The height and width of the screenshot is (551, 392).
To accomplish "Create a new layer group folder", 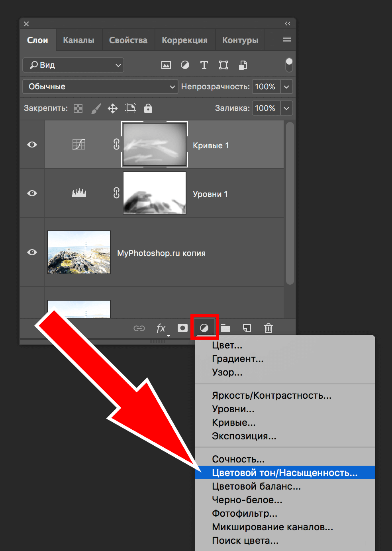I will [x=225, y=328].
